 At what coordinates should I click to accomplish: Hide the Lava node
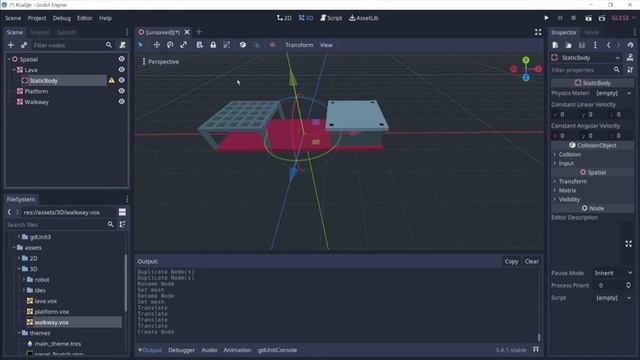click(122, 70)
